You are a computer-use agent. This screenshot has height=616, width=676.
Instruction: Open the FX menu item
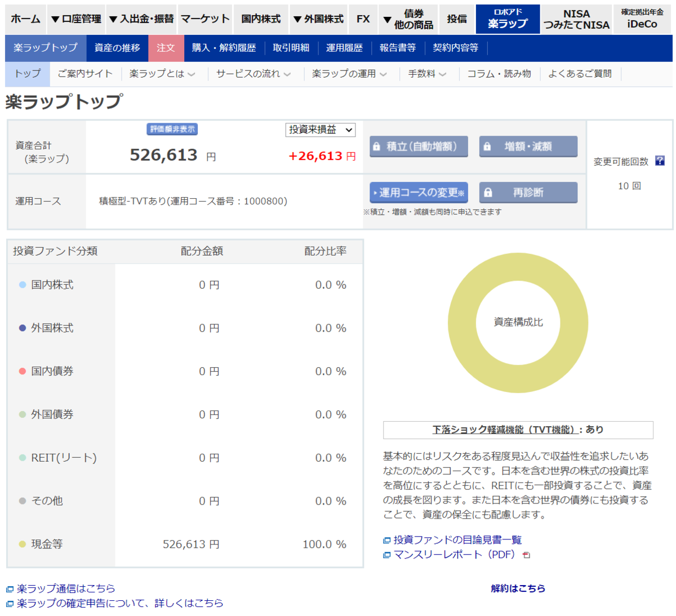363,19
